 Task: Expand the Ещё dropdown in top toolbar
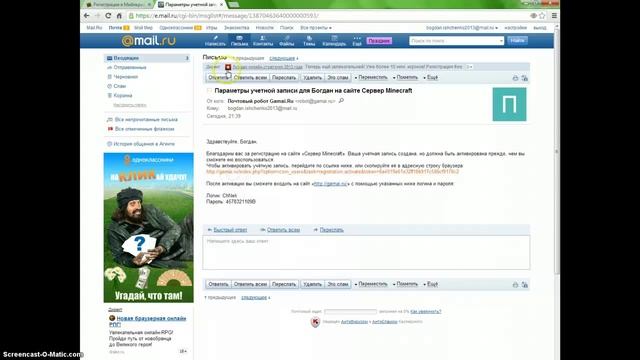pos(431,78)
